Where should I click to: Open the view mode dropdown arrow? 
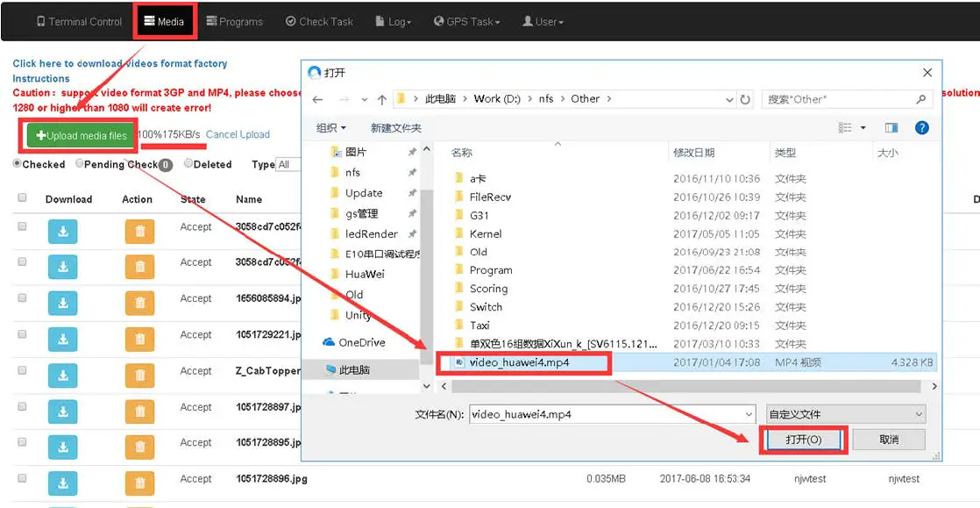click(863, 127)
